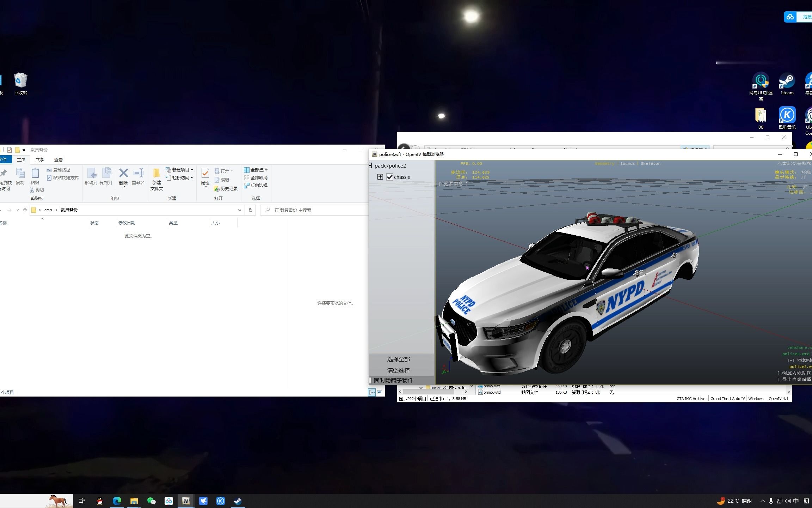Open the Delete (删除) dropdown arrow
This screenshot has height=508, width=812.
(x=124, y=187)
